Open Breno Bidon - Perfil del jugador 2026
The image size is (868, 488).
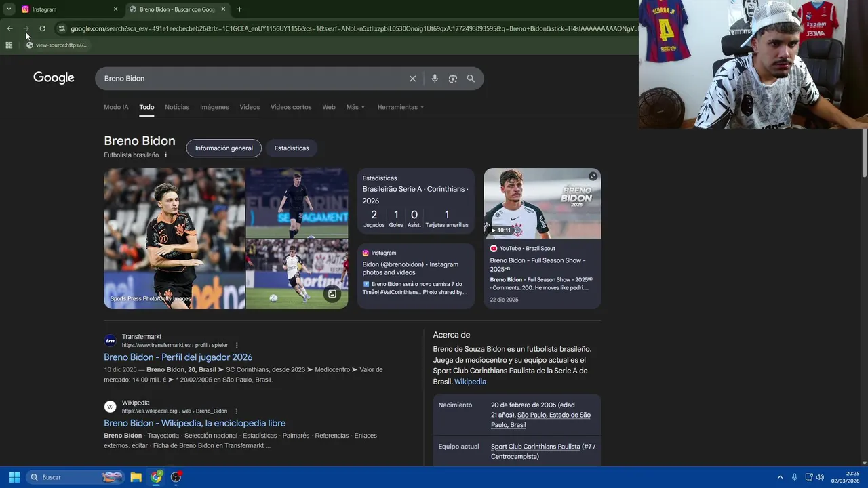(178, 357)
